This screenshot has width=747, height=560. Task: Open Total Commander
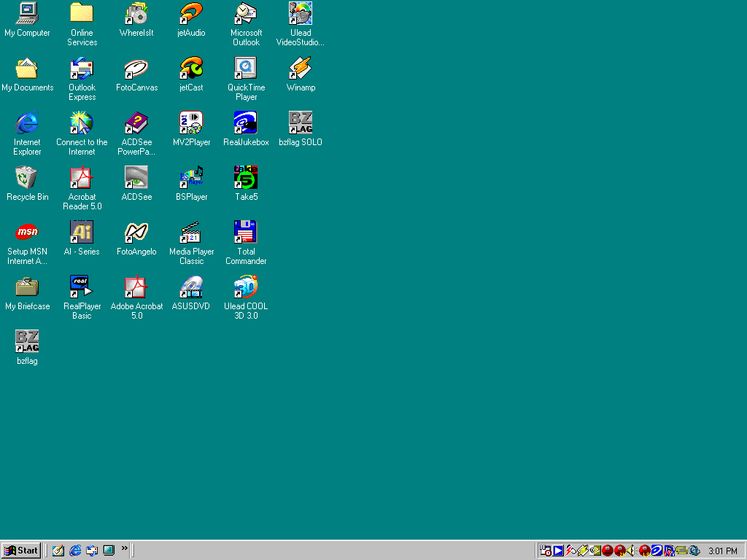pos(246,232)
